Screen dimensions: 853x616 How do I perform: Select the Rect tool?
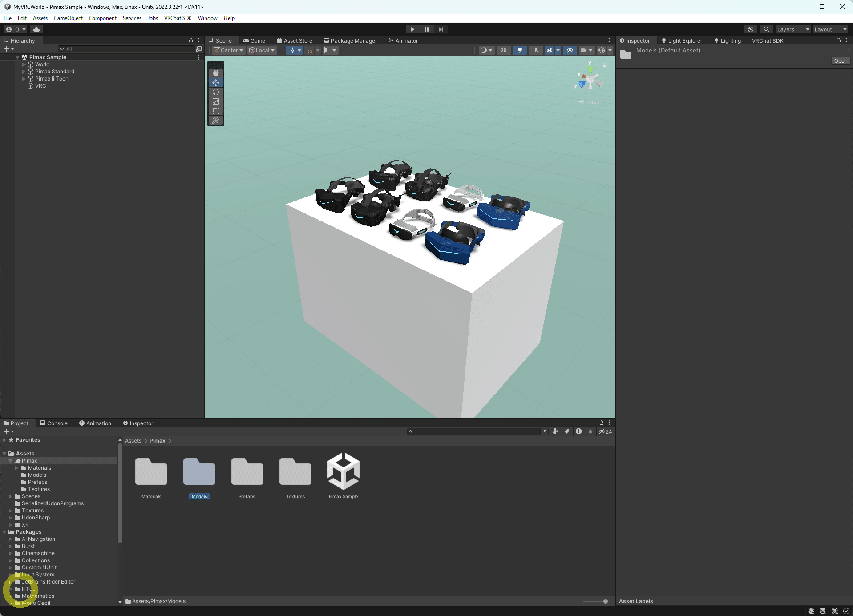pyautogui.click(x=216, y=111)
